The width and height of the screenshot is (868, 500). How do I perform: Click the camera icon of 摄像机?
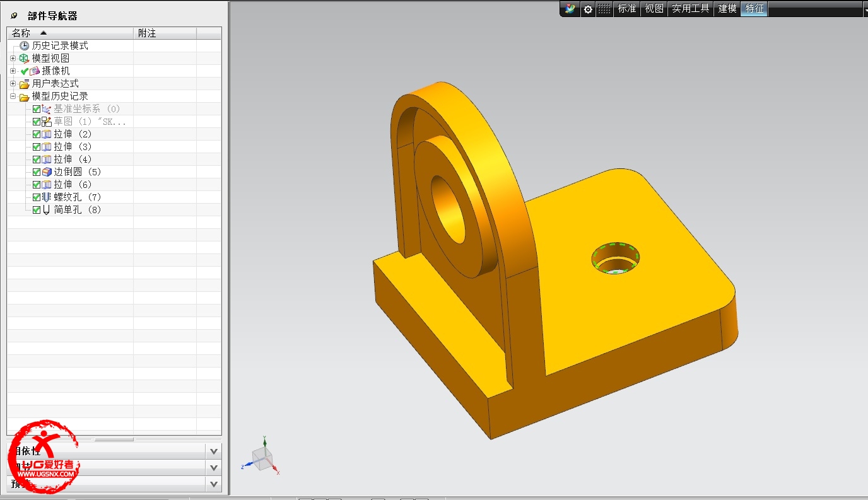click(x=35, y=71)
